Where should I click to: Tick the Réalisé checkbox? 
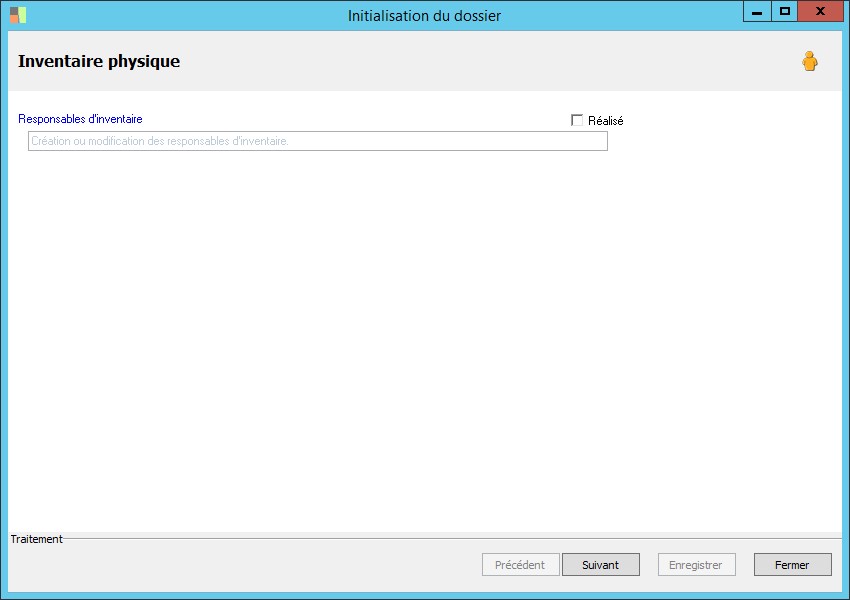pos(577,120)
